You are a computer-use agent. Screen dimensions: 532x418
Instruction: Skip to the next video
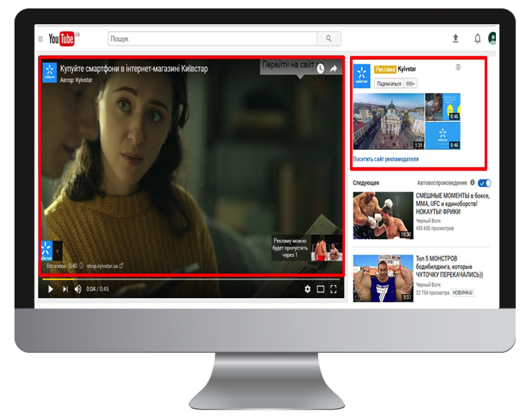[x=65, y=289]
